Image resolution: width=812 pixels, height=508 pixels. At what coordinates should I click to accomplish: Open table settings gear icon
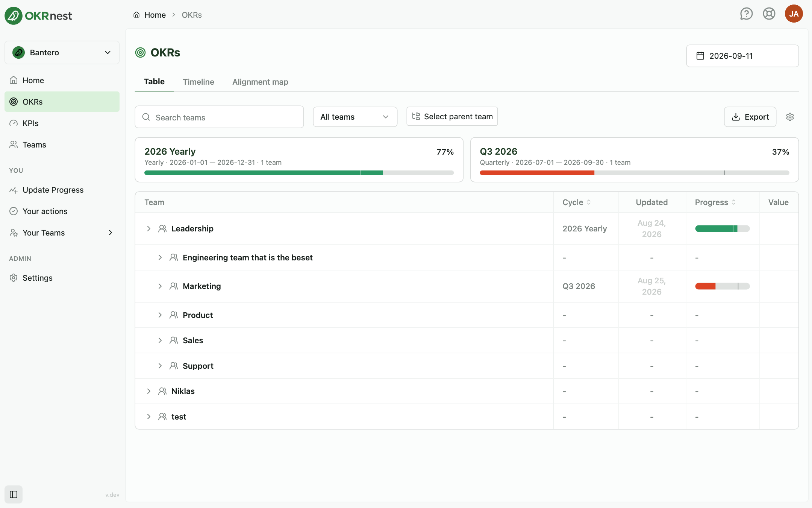790,117
